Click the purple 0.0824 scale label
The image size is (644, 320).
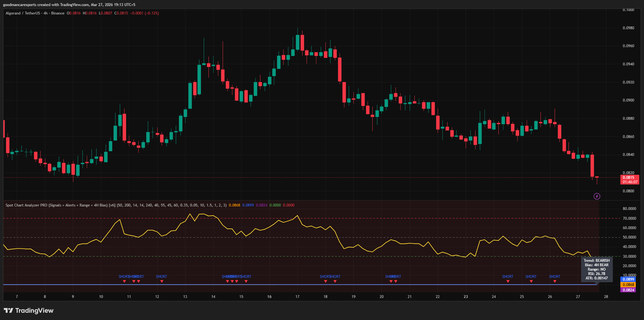(628, 290)
